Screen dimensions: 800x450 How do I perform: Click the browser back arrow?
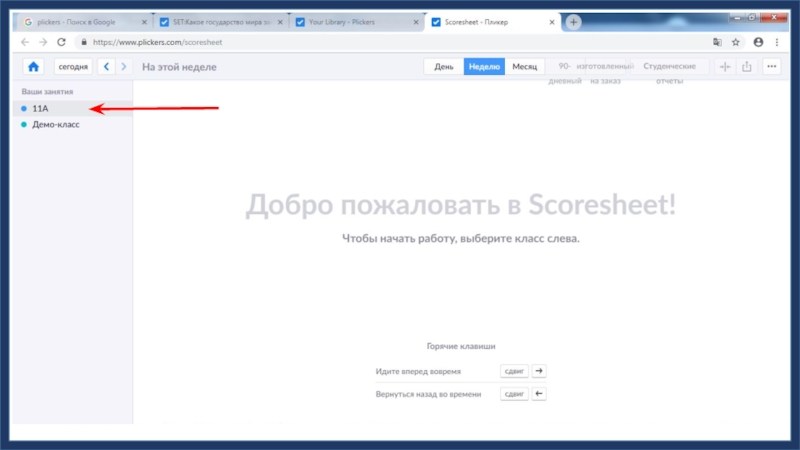[x=25, y=42]
